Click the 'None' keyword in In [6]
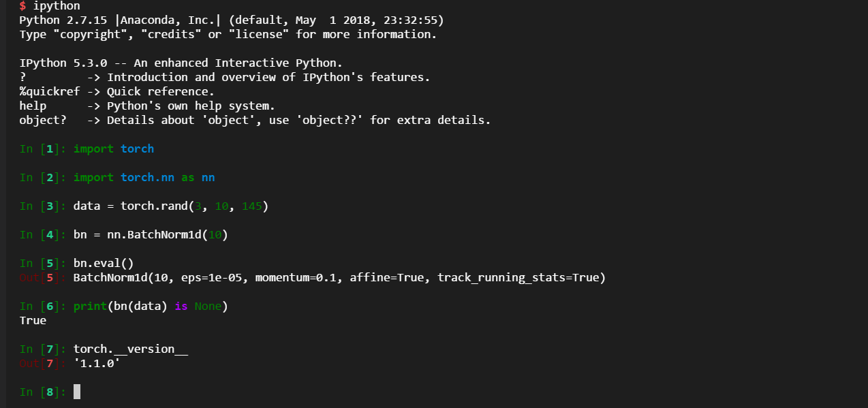The height and width of the screenshot is (408, 868). [208, 306]
